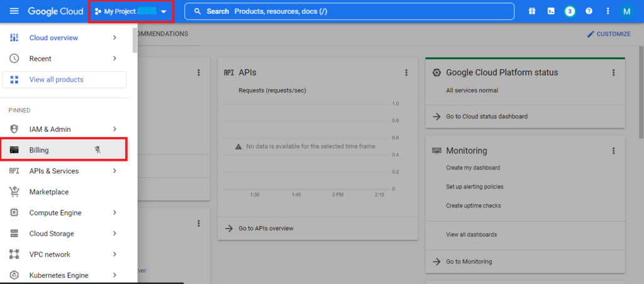Expand the APIs & Services chevron
The width and height of the screenshot is (644, 284).
point(114,171)
